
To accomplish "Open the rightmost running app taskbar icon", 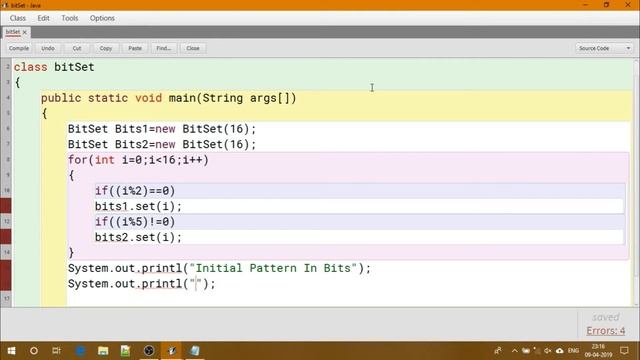I will [x=195, y=351].
